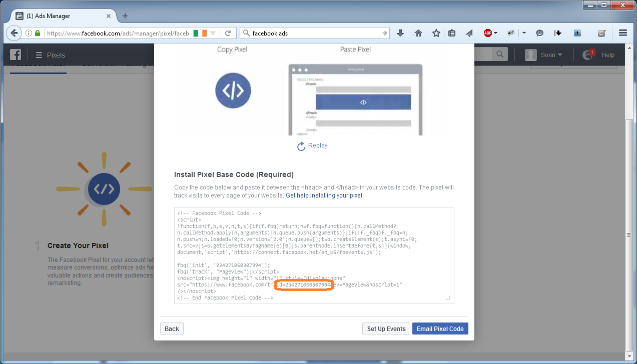Click the Back button
Screen dimensions: 637x364
click(x=172, y=328)
